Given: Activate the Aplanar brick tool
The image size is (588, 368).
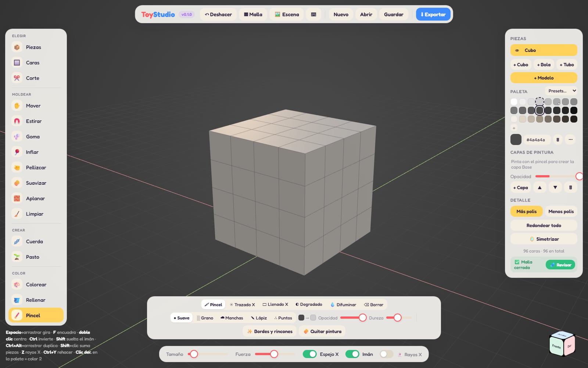Looking at the screenshot, I should click(x=36, y=198).
